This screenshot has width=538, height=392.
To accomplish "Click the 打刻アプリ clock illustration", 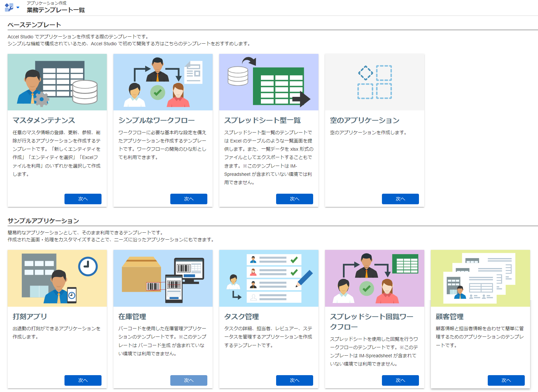I will point(57,278).
